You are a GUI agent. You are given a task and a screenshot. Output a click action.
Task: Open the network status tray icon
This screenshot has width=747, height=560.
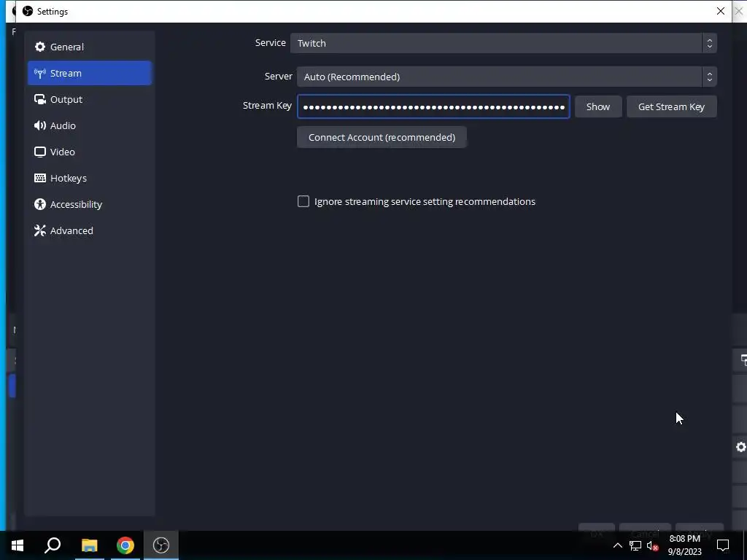tap(635, 545)
